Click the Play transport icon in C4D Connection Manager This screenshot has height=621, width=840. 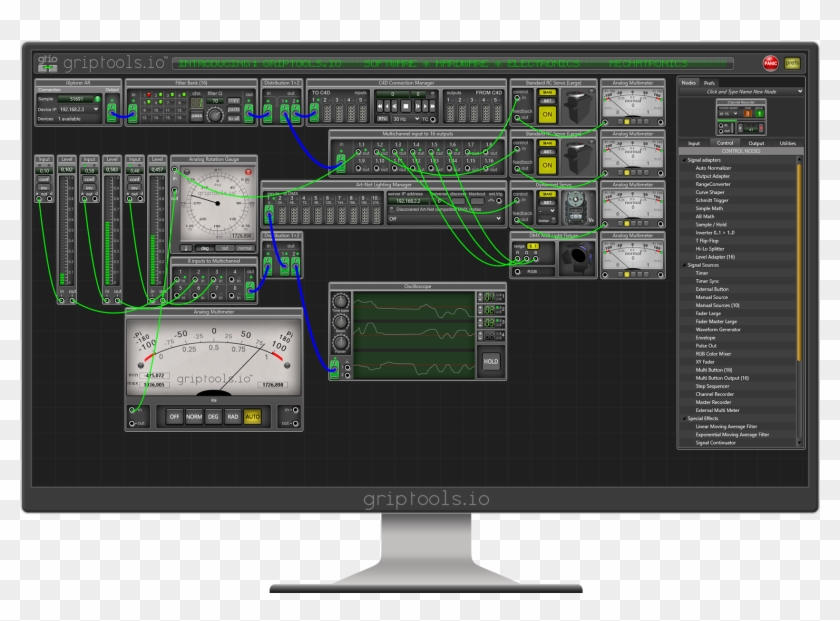point(425,106)
